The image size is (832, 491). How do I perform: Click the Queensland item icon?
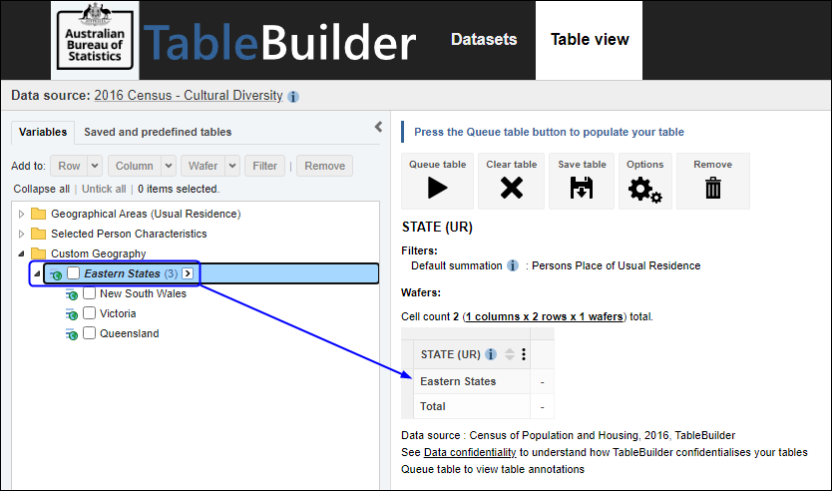pyautogui.click(x=72, y=334)
